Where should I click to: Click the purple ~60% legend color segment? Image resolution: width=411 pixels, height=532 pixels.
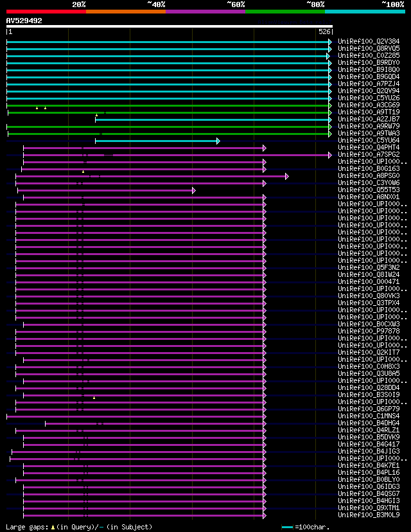point(205,12)
